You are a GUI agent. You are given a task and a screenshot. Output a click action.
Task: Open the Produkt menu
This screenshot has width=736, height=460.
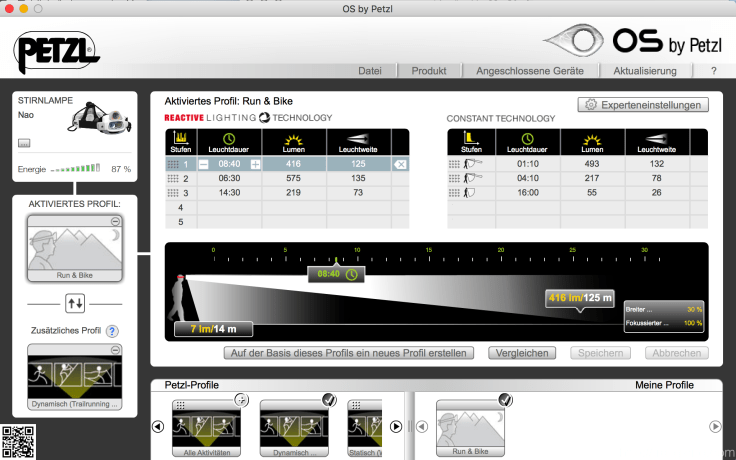tap(428, 71)
